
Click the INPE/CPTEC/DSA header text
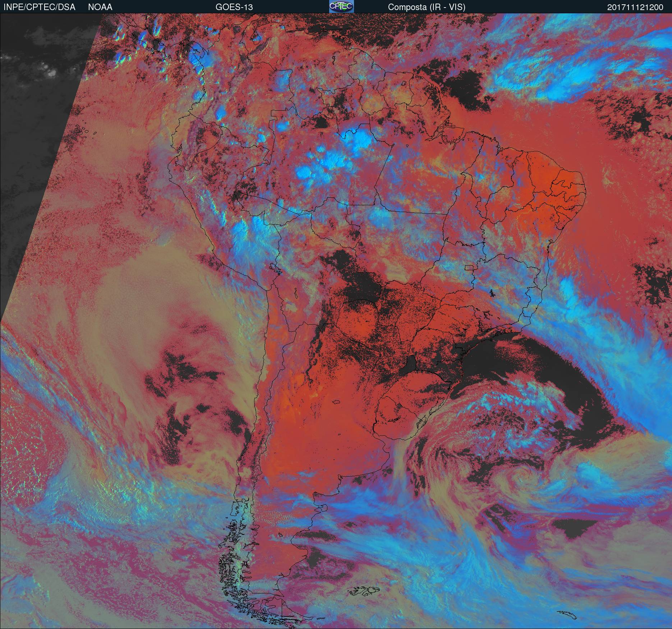coord(39,7)
